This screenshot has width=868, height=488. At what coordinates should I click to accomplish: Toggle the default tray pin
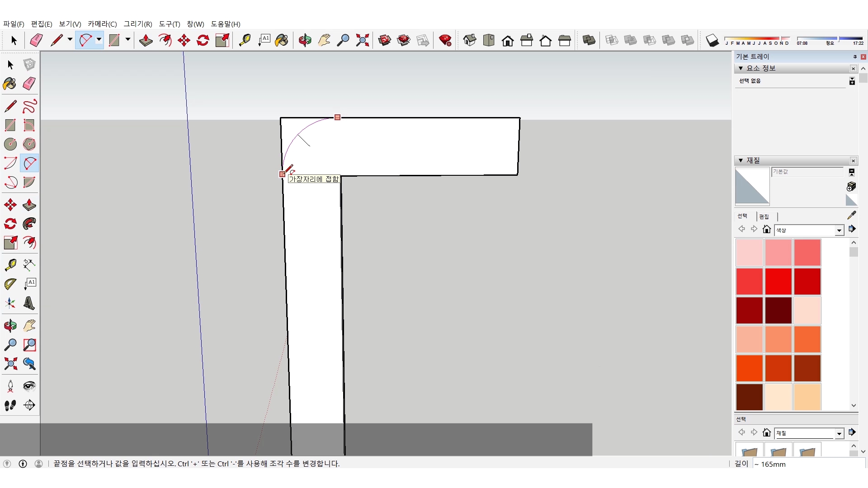coord(854,56)
